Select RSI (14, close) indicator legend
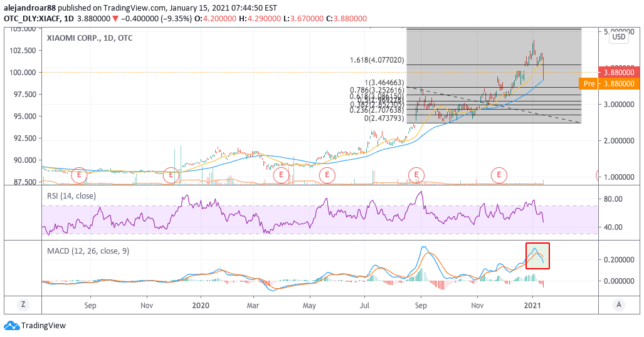Viewport: 644px width, 337px height. (x=71, y=196)
